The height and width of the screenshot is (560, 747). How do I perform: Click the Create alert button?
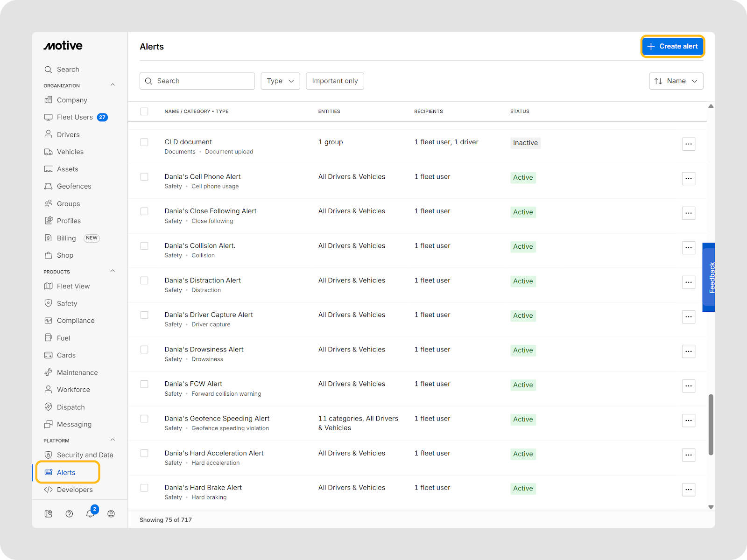(x=672, y=46)
